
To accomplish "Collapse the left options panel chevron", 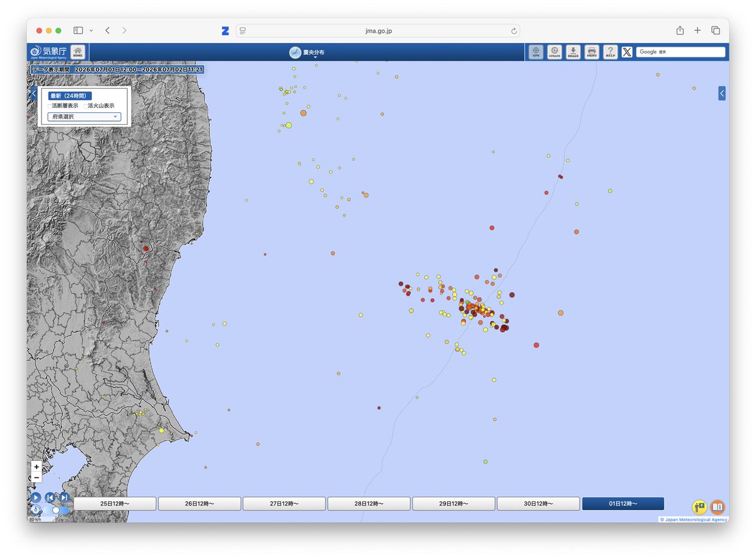I will click(x=34, y=93).
